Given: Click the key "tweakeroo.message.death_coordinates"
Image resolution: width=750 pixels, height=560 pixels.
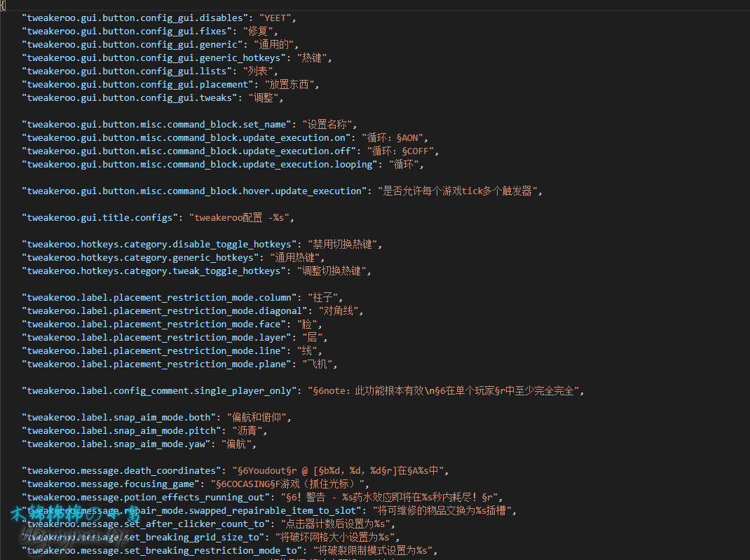Looking at the screenshot, I should point(121,471).
